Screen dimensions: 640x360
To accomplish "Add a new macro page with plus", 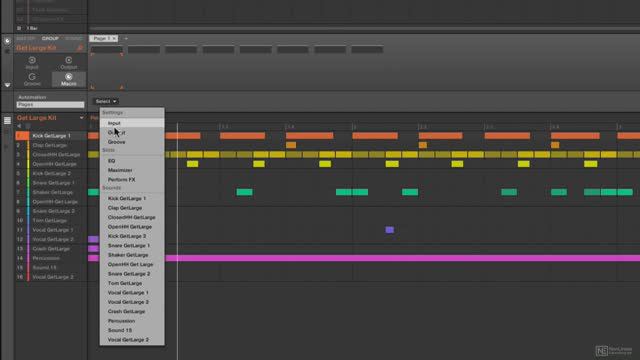I will tap(126, 38).
